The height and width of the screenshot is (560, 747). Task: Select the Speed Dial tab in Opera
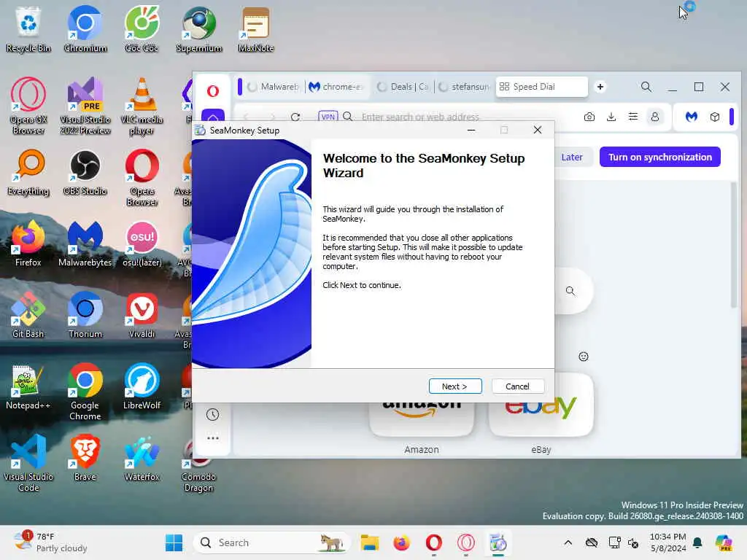(x=541, y=87)
